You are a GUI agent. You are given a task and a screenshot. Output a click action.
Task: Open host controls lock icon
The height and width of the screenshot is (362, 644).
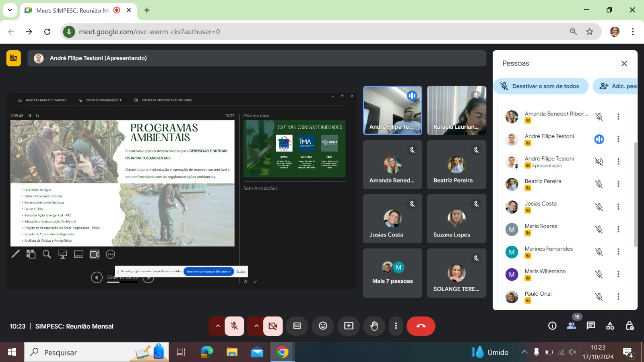click(x=630, y=326)
